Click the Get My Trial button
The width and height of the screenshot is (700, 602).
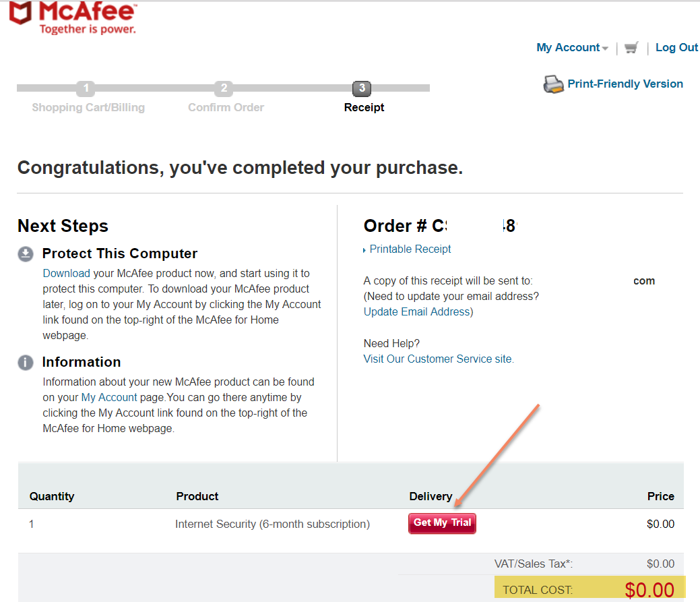[x=442, y=523]
